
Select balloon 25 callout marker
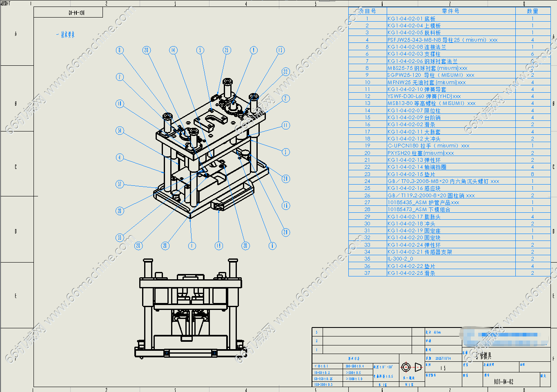227,50
